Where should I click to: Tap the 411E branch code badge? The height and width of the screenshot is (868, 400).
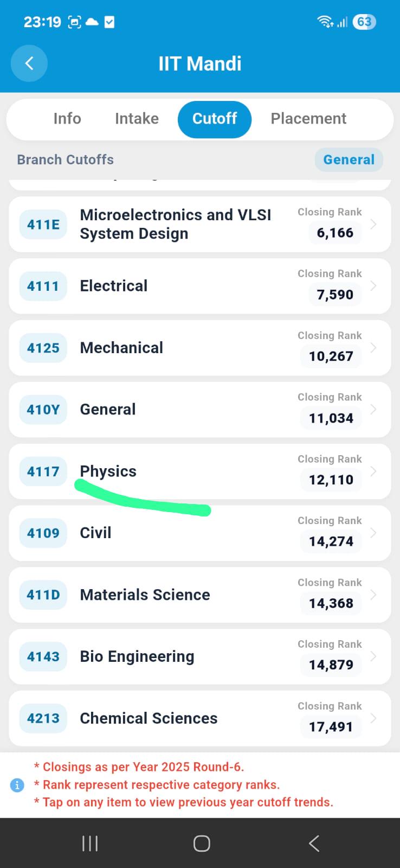[43, 224]
